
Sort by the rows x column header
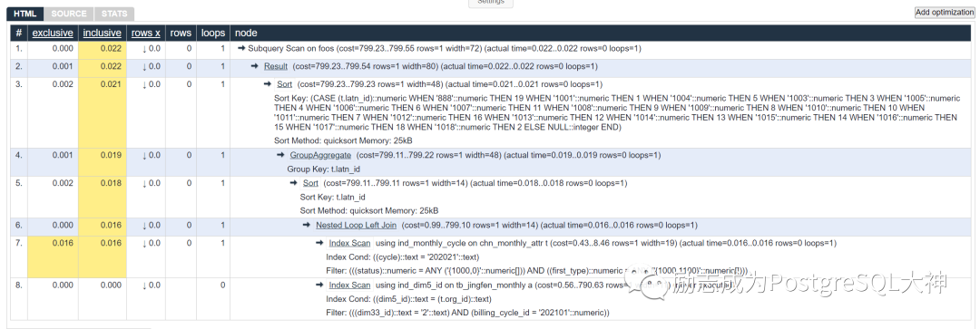coord(145,34)
